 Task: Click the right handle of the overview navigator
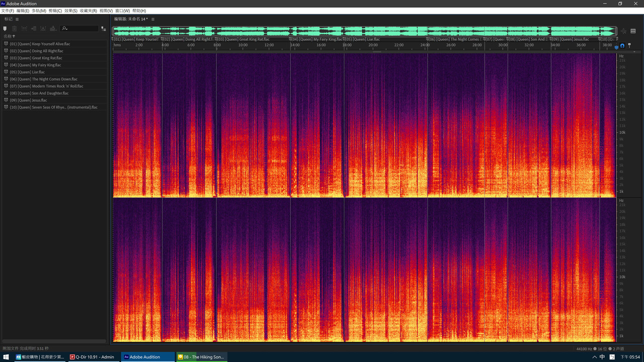(x=615, y=31)
